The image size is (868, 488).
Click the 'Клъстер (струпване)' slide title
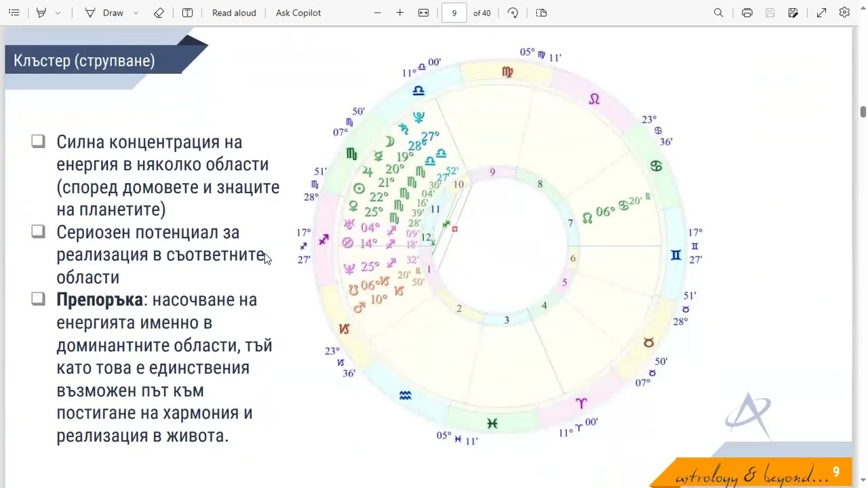click(x=84, y=60)
